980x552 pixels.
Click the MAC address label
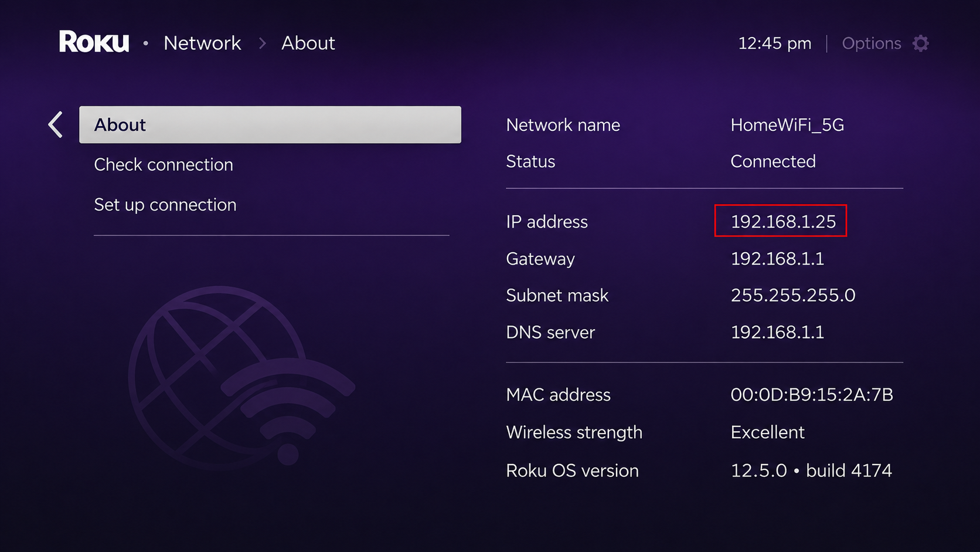[x=559, y=395]
